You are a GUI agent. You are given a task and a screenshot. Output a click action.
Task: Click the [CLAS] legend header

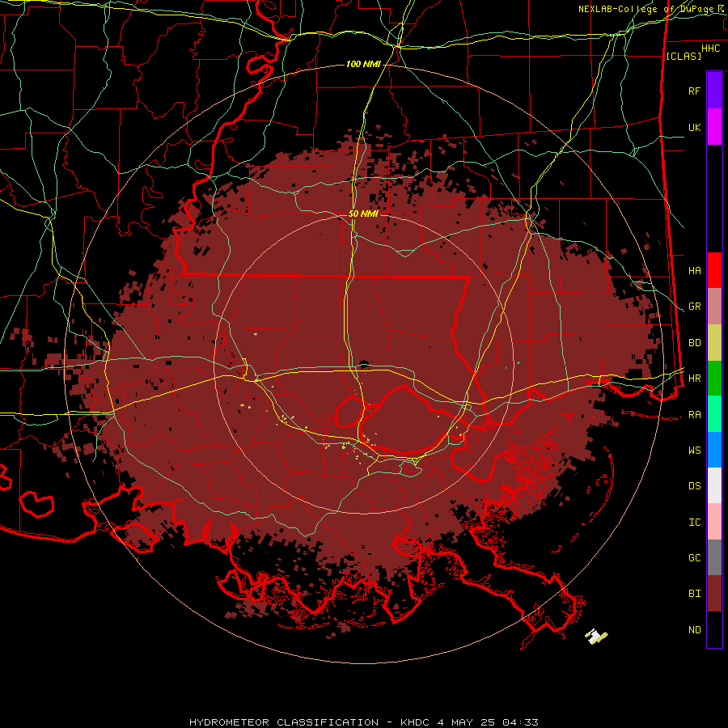(684, 56)
